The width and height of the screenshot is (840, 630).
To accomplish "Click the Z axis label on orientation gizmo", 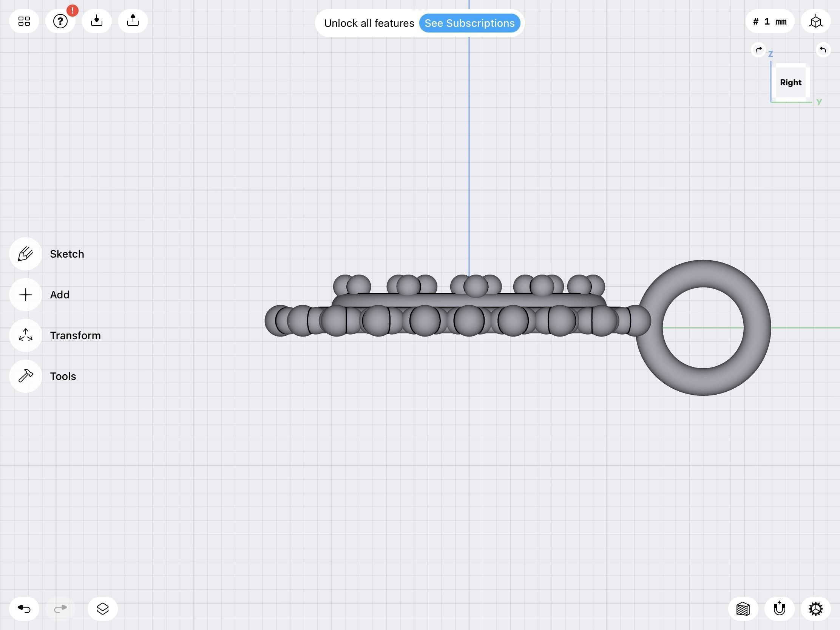I will [771, 54].
